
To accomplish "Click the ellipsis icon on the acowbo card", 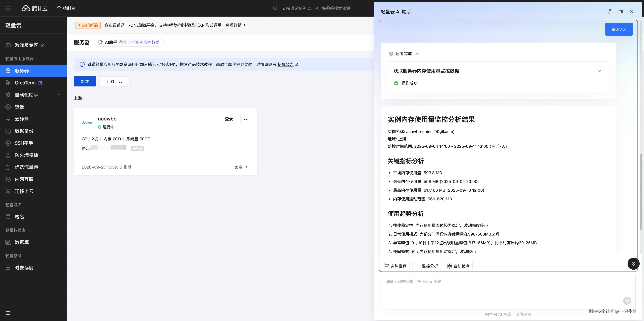I will pyautogui.click(x=244, y=119).
